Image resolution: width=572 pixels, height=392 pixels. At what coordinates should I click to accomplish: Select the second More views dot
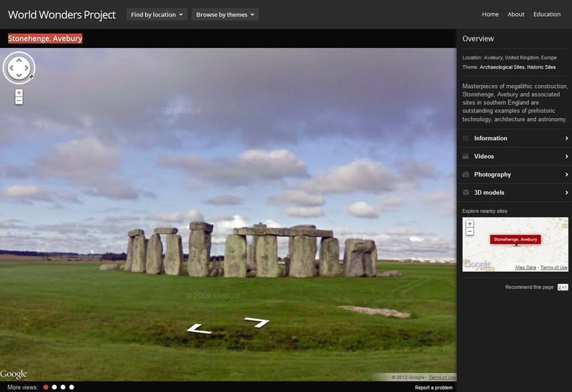(54, 387)
